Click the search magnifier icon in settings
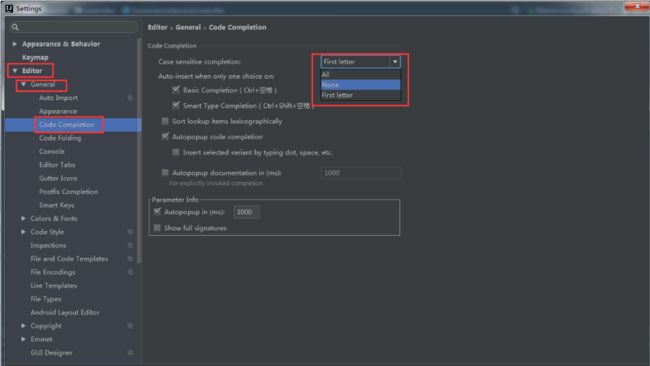Image resolution: width=650 pixels, height=366 pixels. coord(15,27)
